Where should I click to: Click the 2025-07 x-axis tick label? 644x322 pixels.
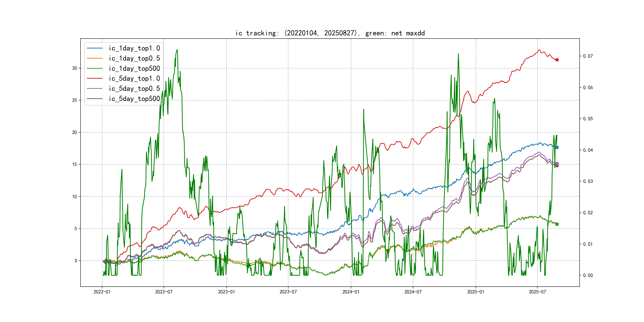[537, 292]
